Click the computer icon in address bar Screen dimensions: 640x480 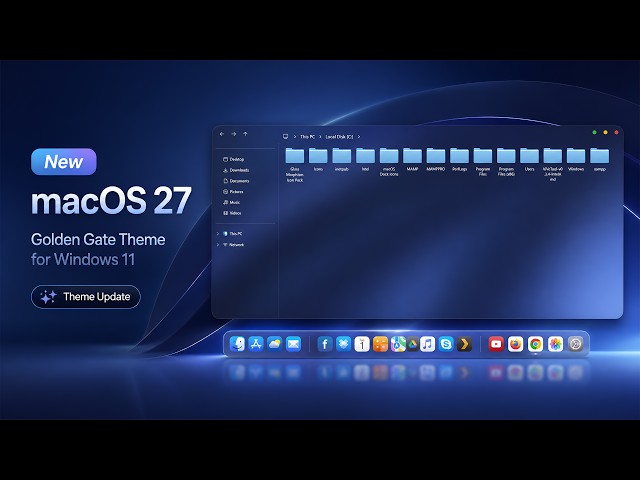tap(286, 137)
